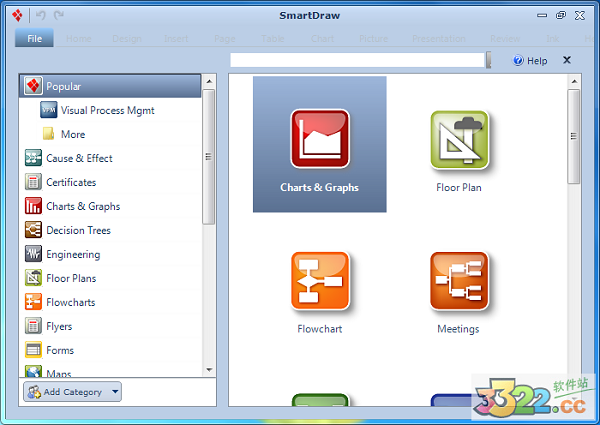The image size is (600, 425).
Task: Open the File tab
Action: [x=34, y=38]
